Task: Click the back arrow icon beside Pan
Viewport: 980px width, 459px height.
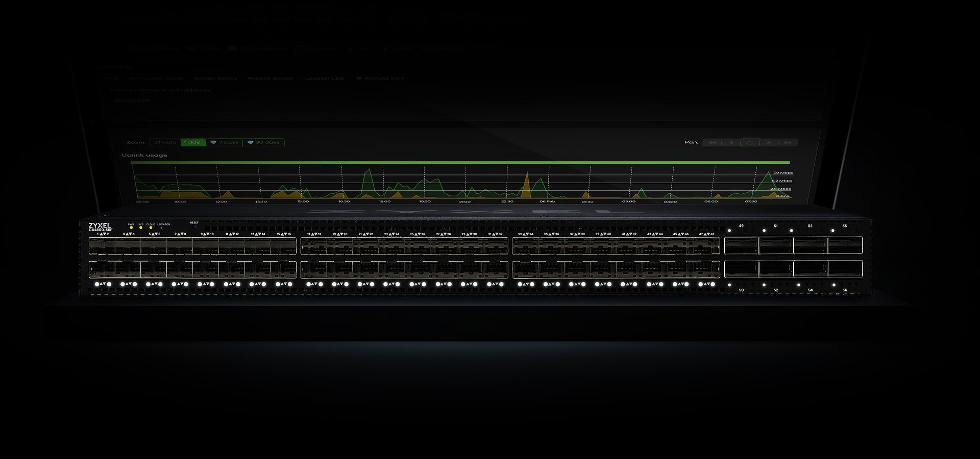Action: pos(732,143)
